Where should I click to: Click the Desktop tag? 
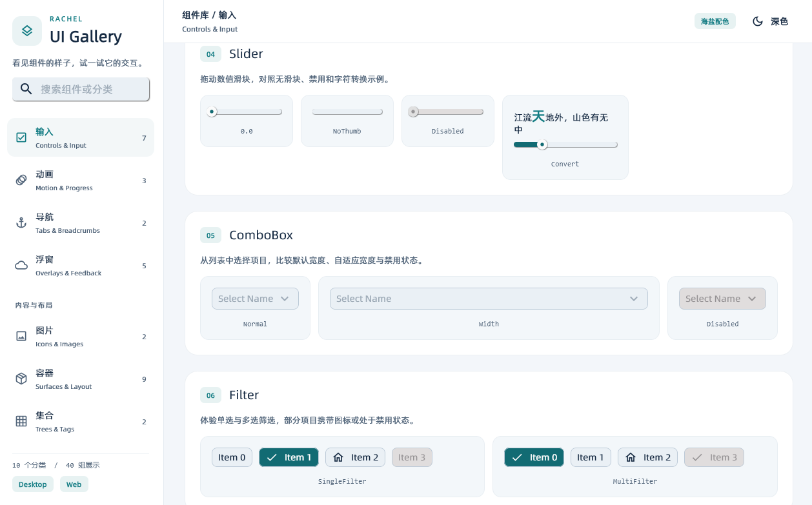pyautogui.click(x=32, y=484)
